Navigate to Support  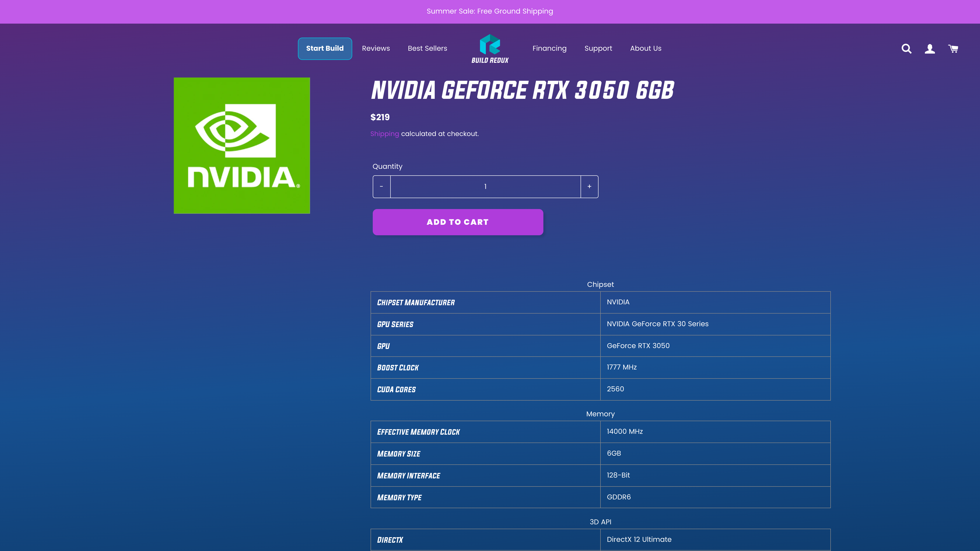point(598,48)
